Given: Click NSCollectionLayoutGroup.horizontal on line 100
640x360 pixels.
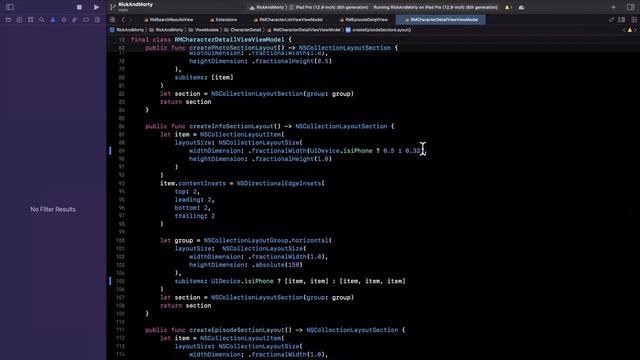Looking at the screenshot, I should click(266, 240).
